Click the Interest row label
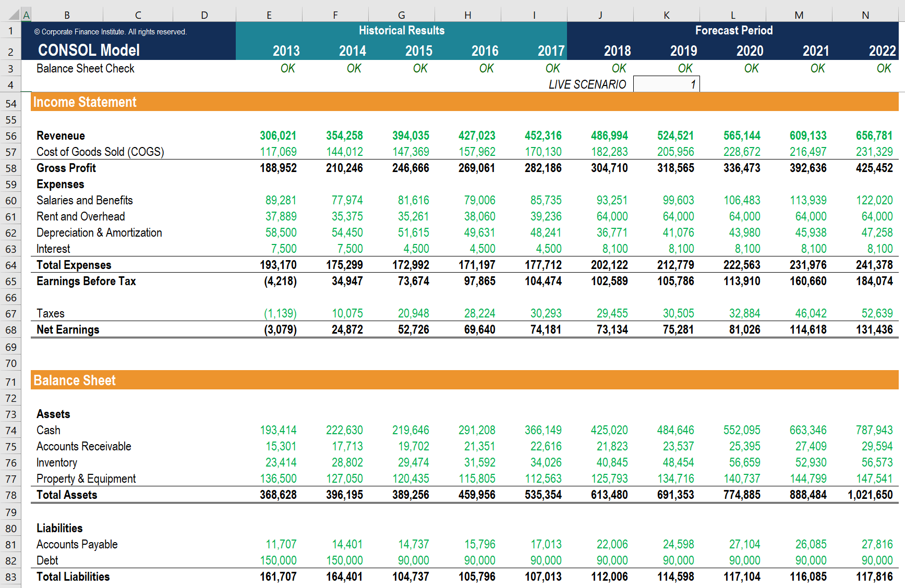This screenshot has width=905, height=588. point(53,249)
